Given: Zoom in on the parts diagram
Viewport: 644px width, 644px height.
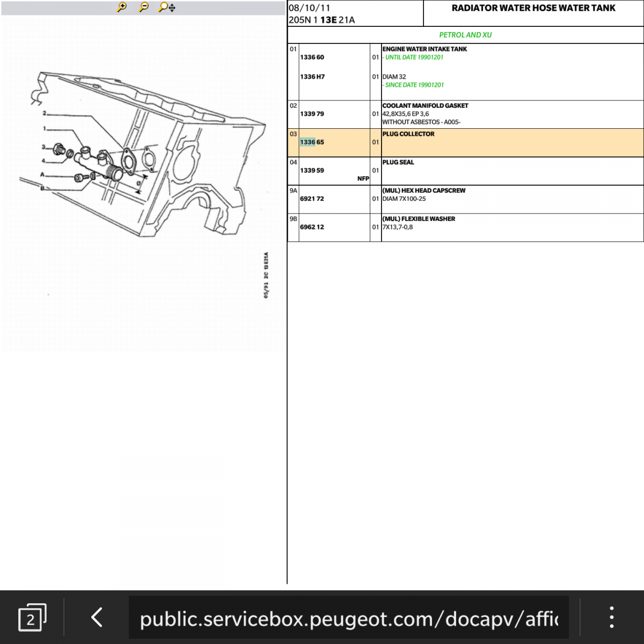Looking at the screenshot, I should click(x=122, y=8).
